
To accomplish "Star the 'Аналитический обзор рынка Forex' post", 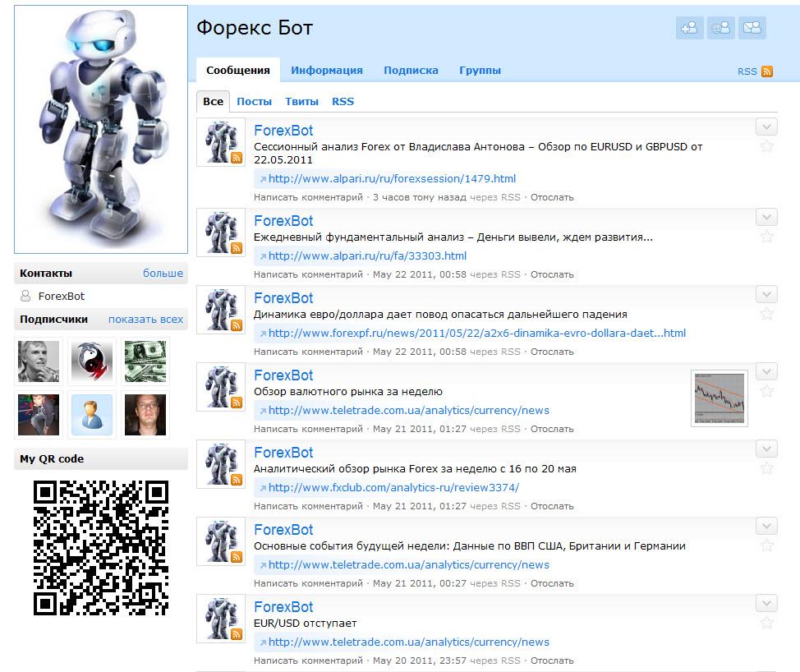I will 766,468.
